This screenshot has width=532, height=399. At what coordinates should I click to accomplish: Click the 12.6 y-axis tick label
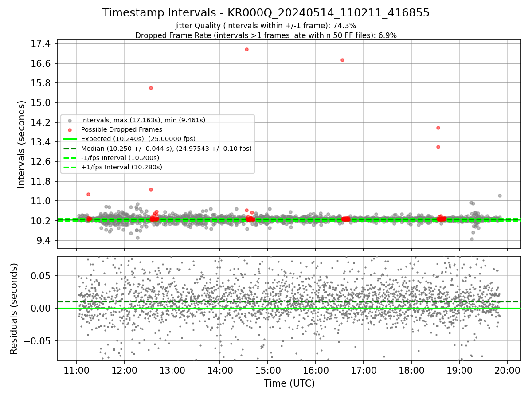pos(42,162)
